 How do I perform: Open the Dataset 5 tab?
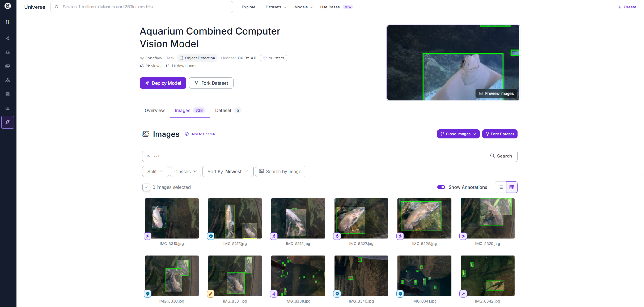click(x=228, y=110)
